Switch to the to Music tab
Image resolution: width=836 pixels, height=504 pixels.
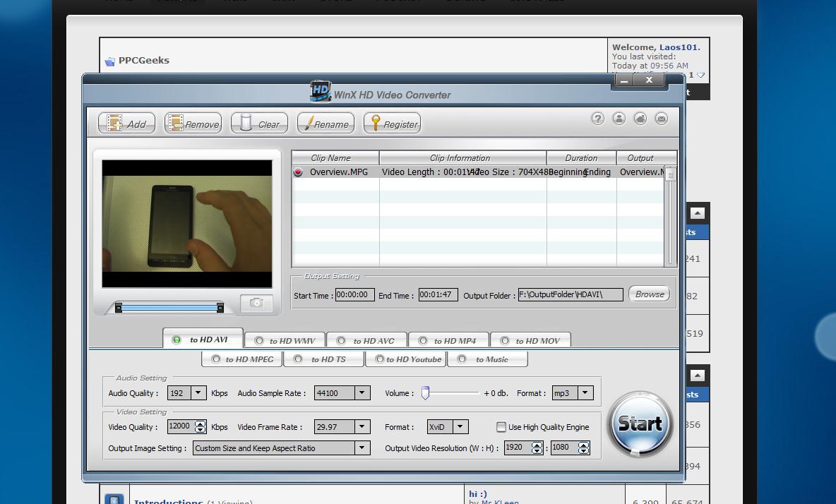click(488, 359)
